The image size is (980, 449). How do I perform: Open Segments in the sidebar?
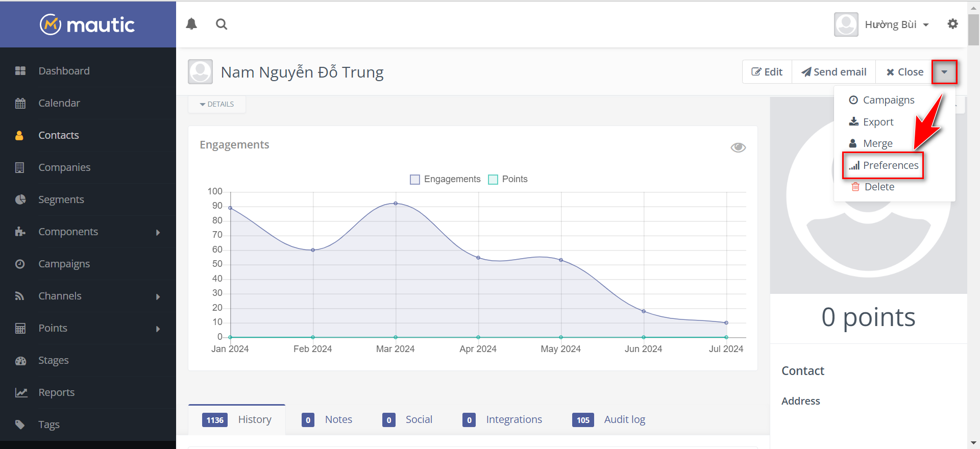pyautogui.click(x=61, y=199)
